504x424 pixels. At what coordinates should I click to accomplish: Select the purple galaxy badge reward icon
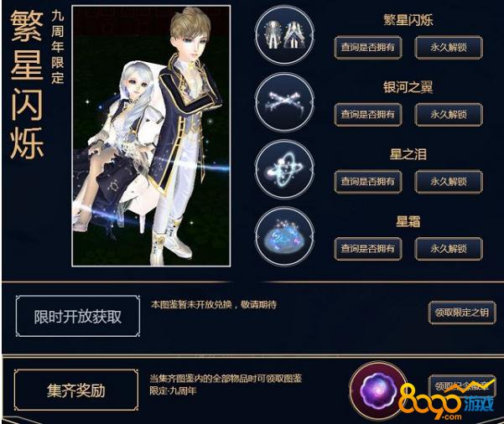click(x=379, y=391)
